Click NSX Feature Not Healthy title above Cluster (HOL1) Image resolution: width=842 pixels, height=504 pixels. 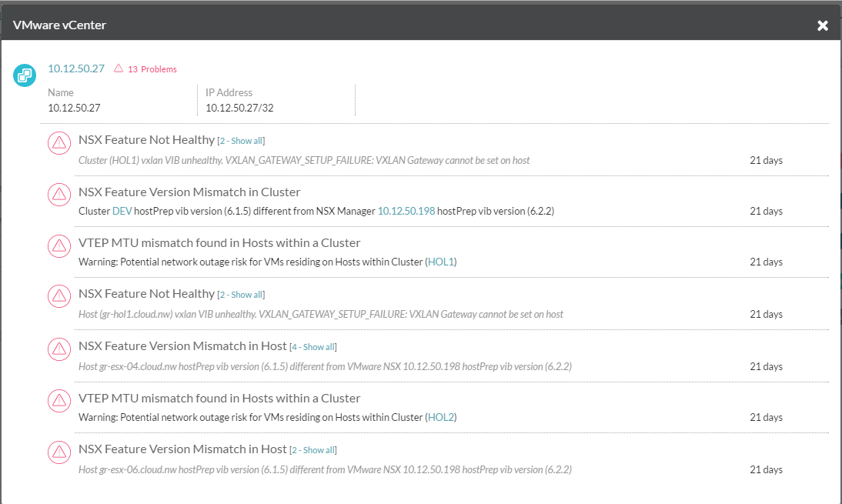[x=146, y=139]
